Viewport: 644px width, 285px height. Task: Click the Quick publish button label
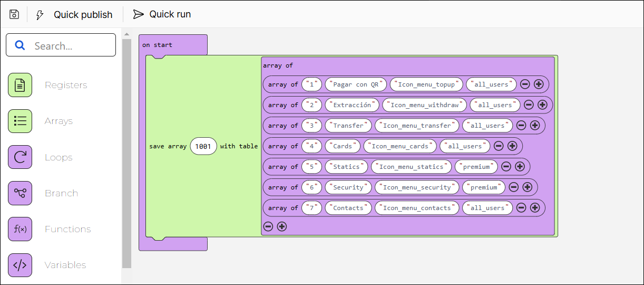tap(83, 15)
